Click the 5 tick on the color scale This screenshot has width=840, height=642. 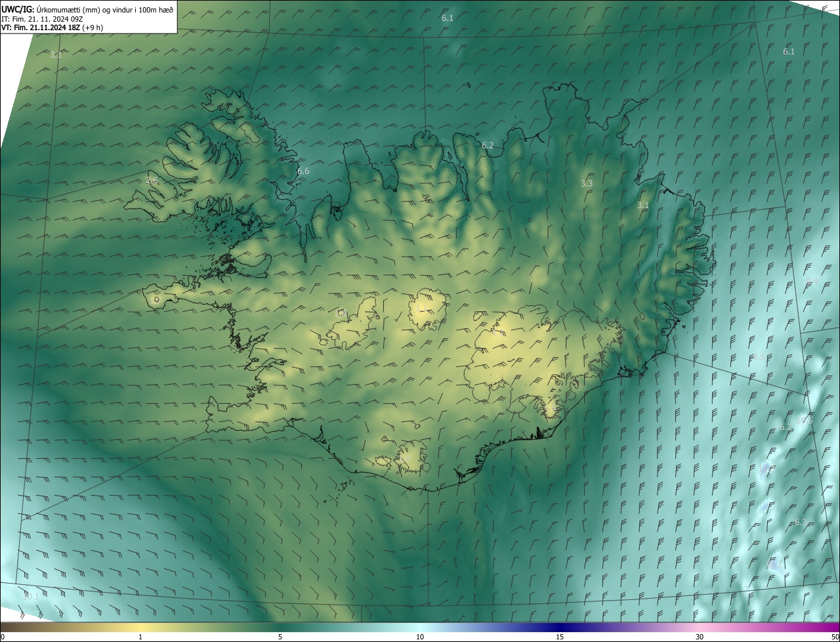click(x=280, y=637)
